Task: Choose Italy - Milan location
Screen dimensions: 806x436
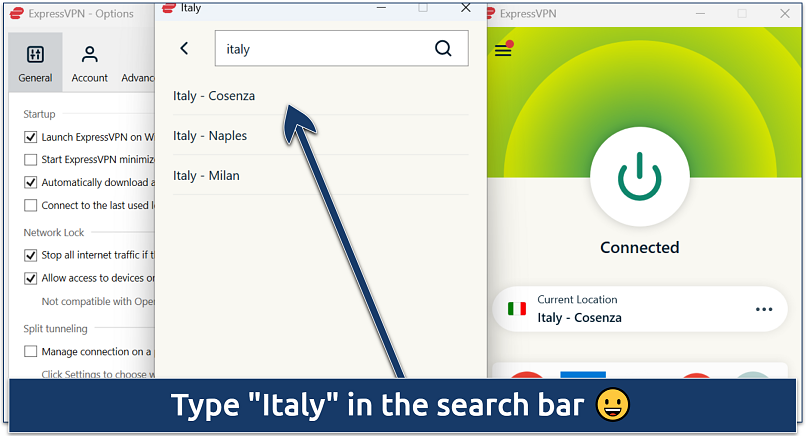Action: [320, 176]
